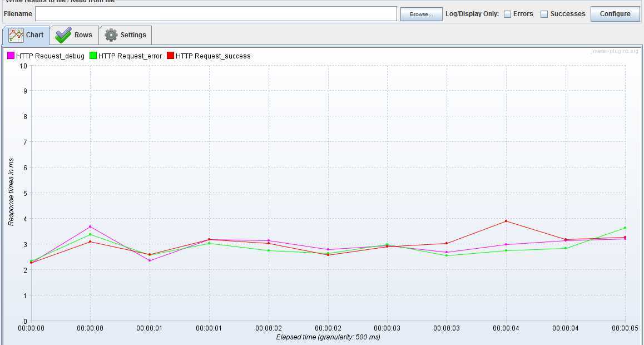This screenshot has height=345, width=644.
Task: Click the Browse... button
Action: pos(422,14)
